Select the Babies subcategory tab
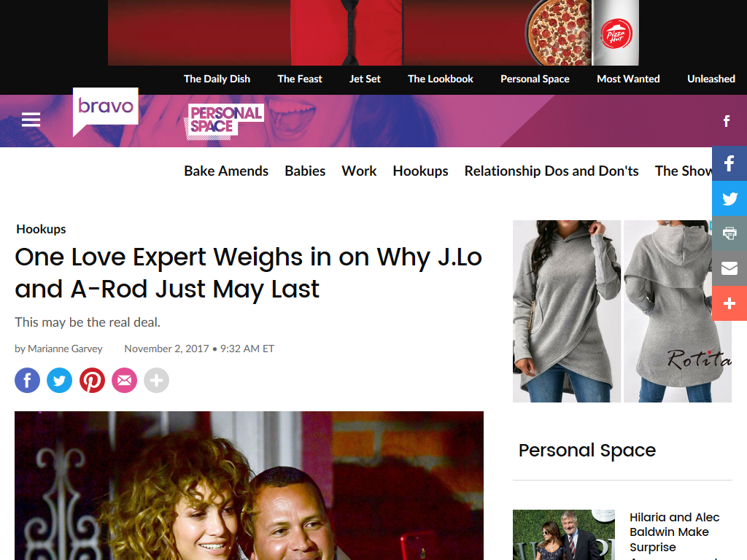The image size is (747, 560). pos(305,171)
